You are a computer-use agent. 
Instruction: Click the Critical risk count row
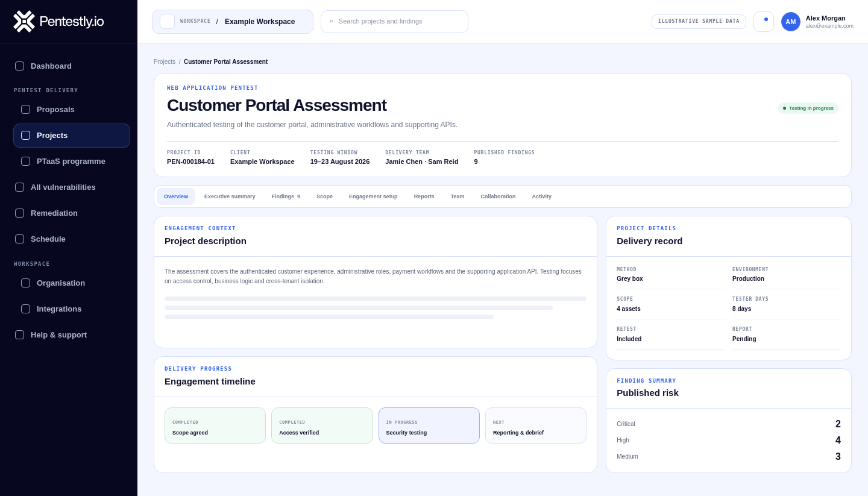point(729,424)
